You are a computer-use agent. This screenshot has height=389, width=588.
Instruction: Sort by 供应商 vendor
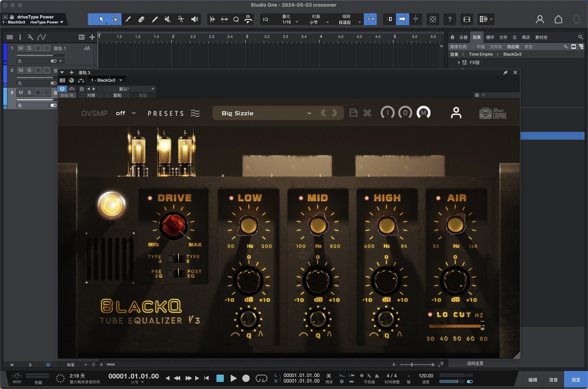[513, 47]
